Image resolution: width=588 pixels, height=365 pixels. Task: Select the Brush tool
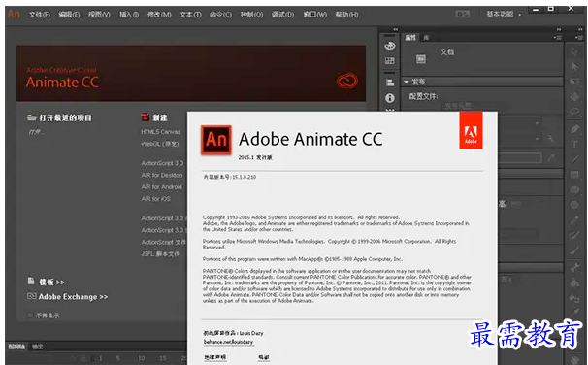pos(574,250)
